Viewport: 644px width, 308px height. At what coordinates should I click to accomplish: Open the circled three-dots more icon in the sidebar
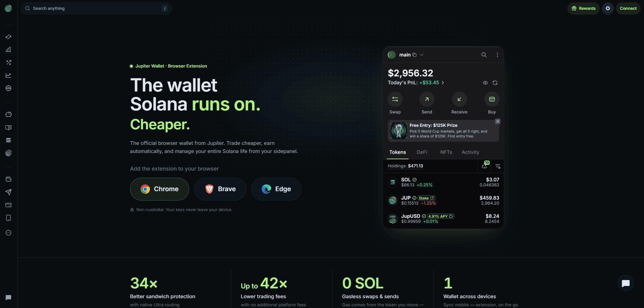[8, 233]
